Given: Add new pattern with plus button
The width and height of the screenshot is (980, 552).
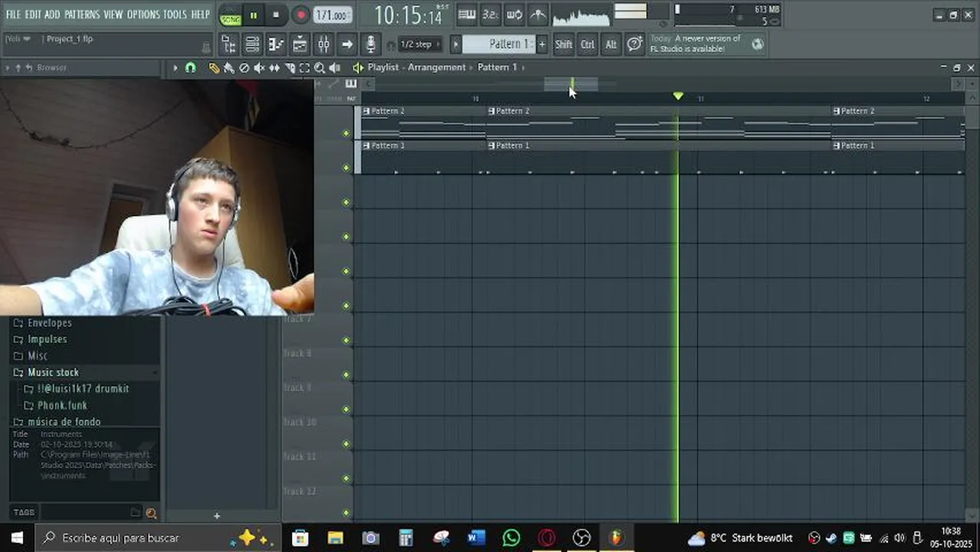Looking at the screenshot, I should (x=542, y=44).
